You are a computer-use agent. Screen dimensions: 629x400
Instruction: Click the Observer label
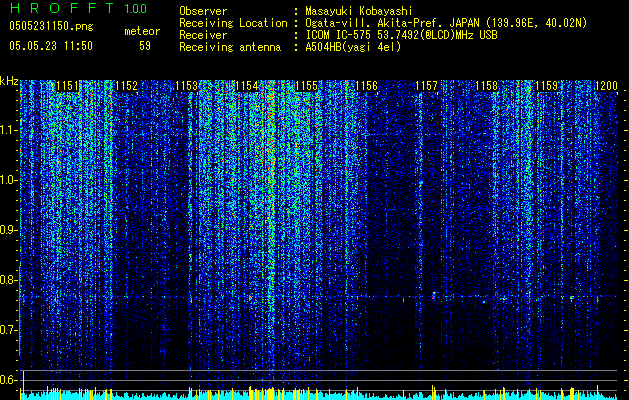coord(203,11)
